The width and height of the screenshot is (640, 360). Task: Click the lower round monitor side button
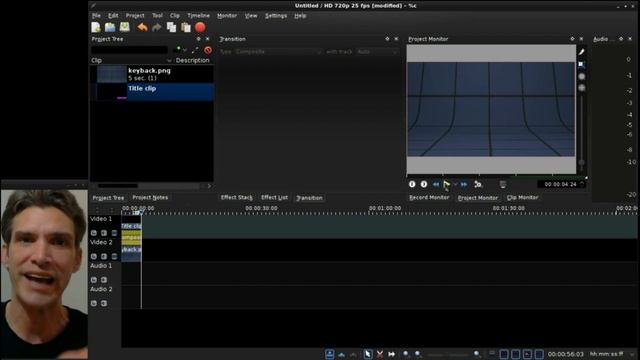tap(582, 88)
